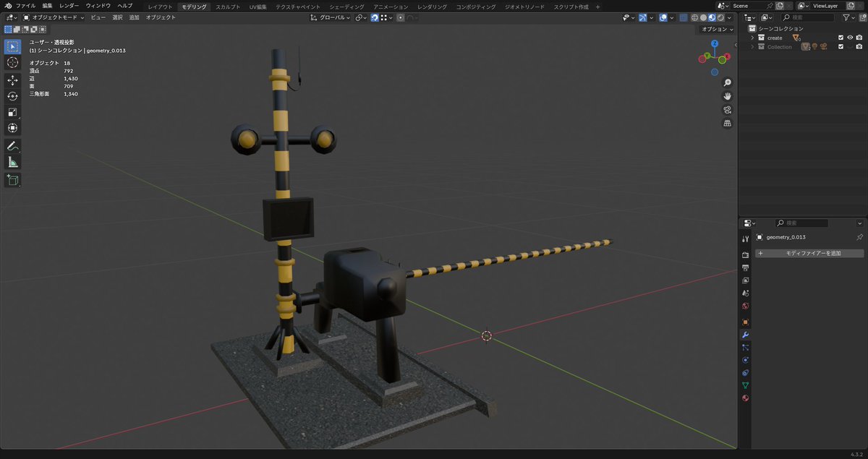The image size is (868, 459).
Task: Expand the create collection in outliner
Action: tap(752, 38)
